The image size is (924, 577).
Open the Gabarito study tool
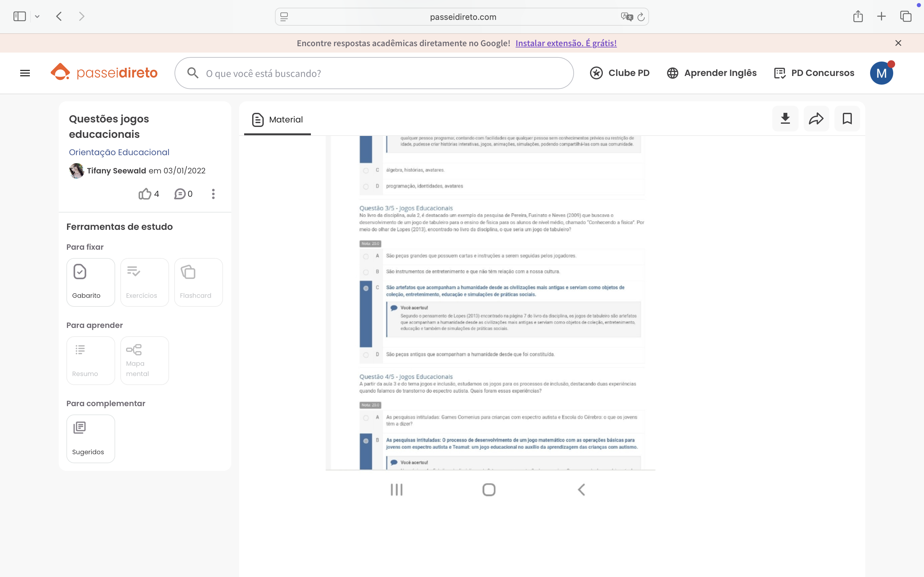point(90,282)
